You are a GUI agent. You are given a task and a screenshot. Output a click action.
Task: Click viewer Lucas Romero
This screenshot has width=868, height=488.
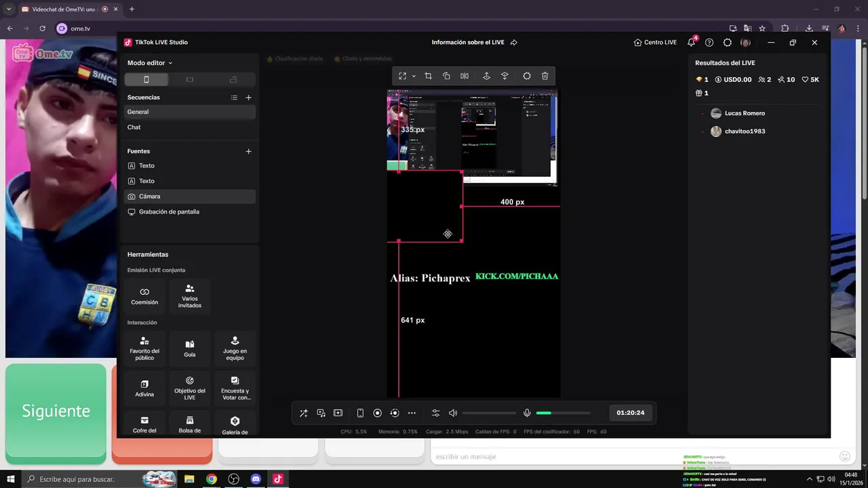click(745, 113)
